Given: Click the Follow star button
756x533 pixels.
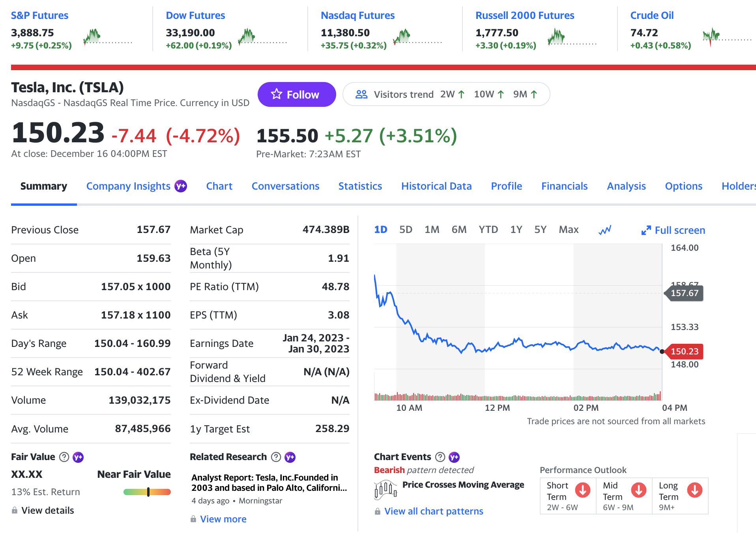Looking at the screenshot, I should pos(297,94).
